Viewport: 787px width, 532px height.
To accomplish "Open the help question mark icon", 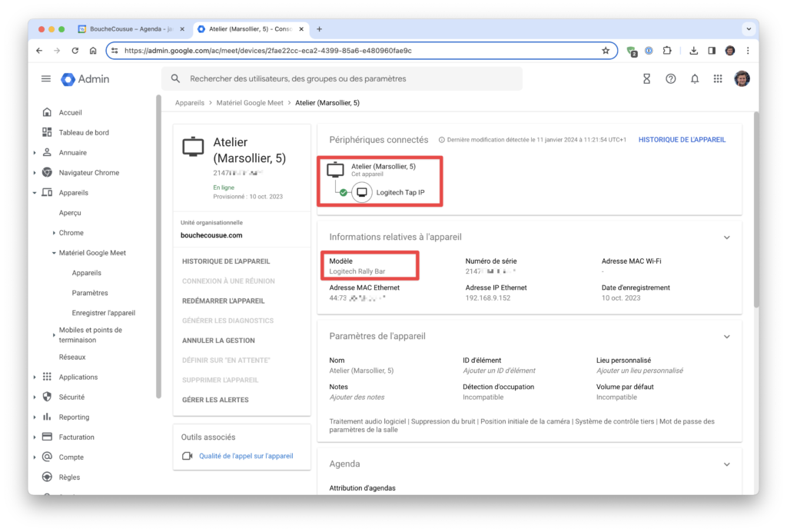I will (670, 79).
